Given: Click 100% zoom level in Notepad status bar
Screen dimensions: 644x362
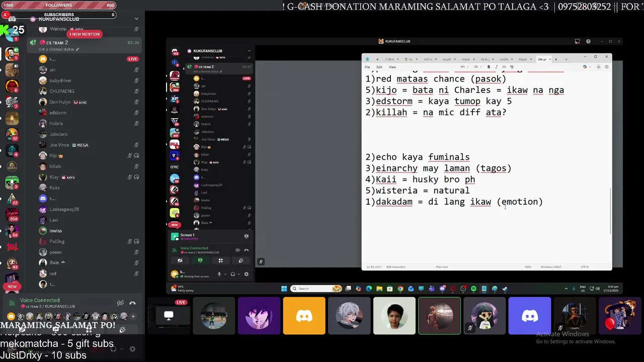Looking at the screenshot, I should [x=528, y=267].
